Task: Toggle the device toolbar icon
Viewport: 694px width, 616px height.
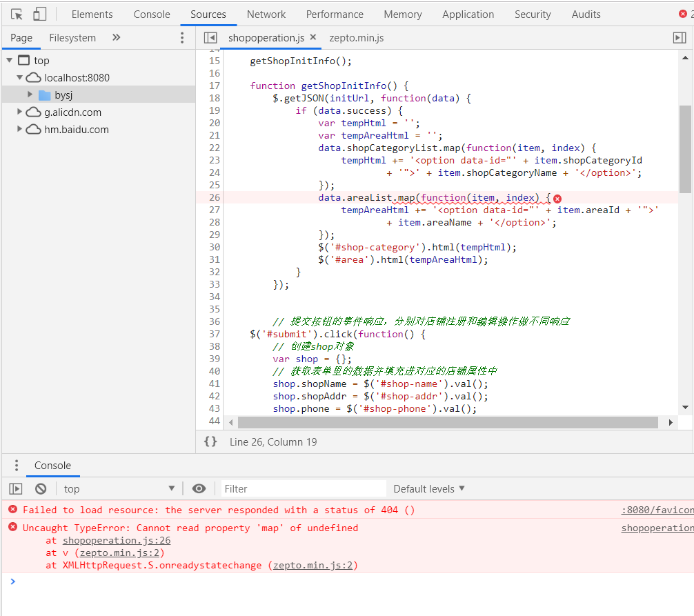Action: pyautogui.click(x=39, y=14)
